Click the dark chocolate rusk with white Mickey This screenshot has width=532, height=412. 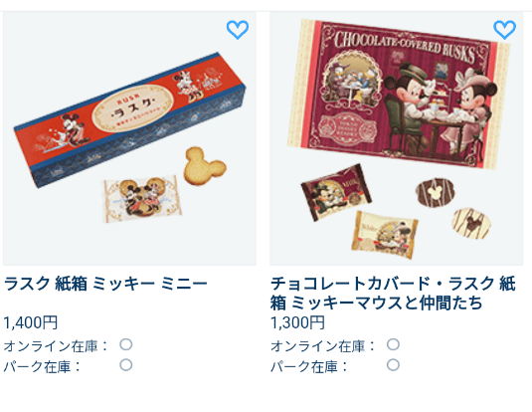point(435,192)
